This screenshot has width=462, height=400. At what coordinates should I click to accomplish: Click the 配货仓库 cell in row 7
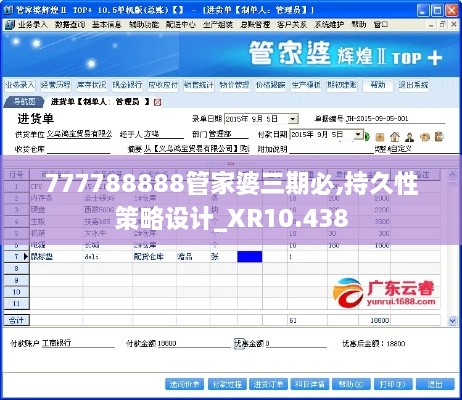click(x=154, y=257)
